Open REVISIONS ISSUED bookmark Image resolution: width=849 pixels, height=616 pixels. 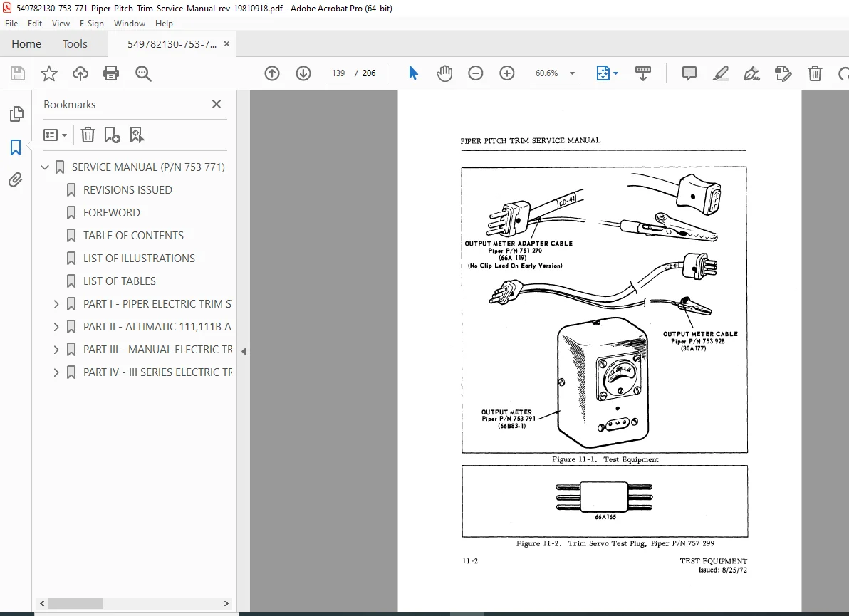tap(127, 190)
